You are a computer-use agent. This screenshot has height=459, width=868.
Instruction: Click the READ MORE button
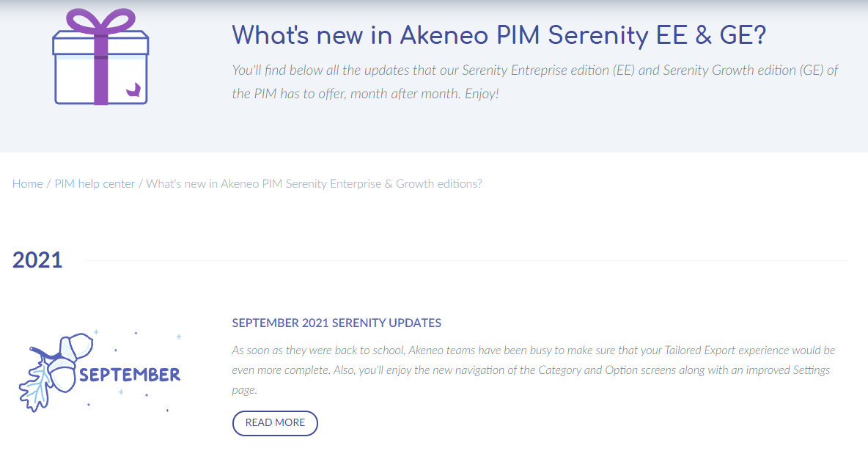point(275,423)
